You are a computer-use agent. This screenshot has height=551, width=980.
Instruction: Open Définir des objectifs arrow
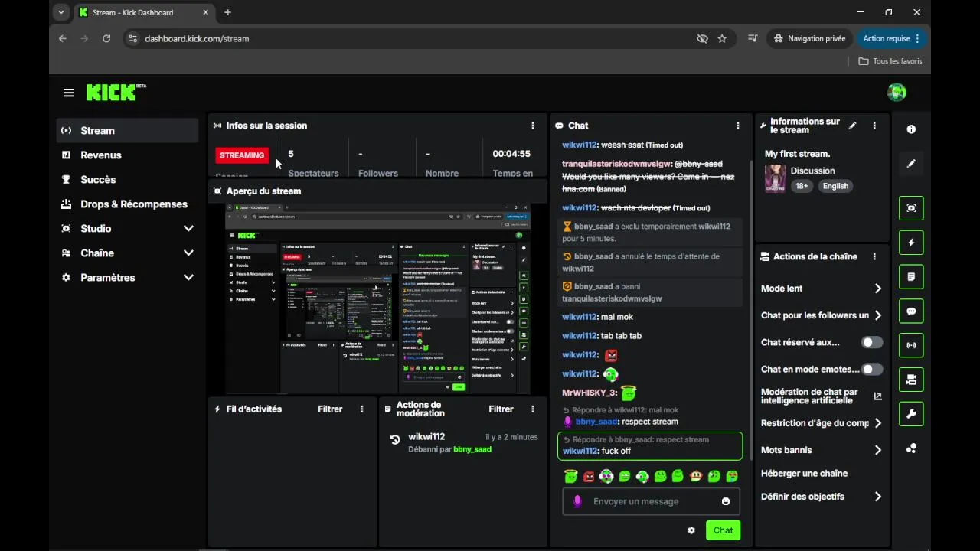pos(877,497)
